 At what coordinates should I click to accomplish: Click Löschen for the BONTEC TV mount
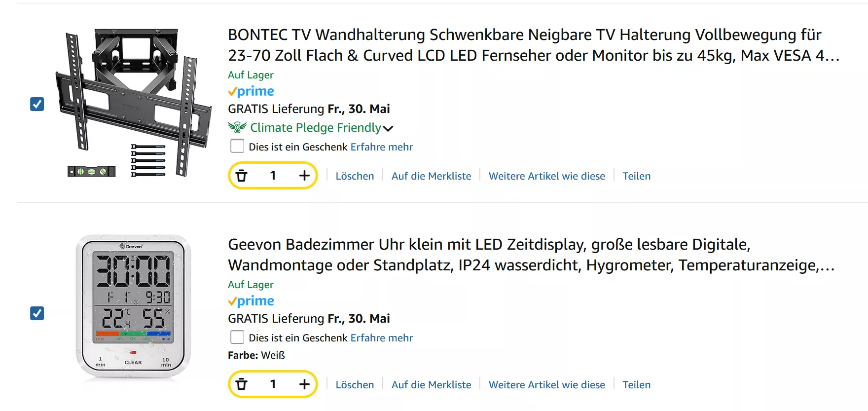click(x=355, y=176)
